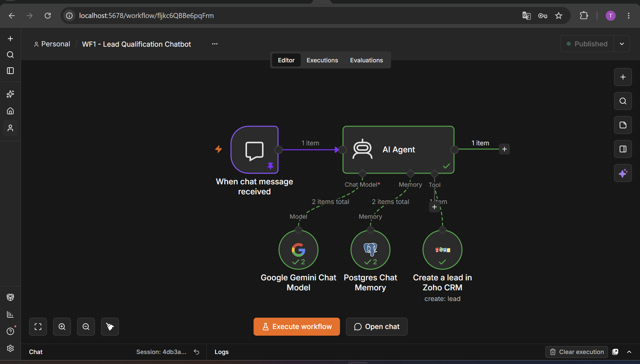Expand the Published dropdown arrow
Image resolution: width=640 pixels, height=364 pixels.
pyautogui.click(x=622, y=44)
